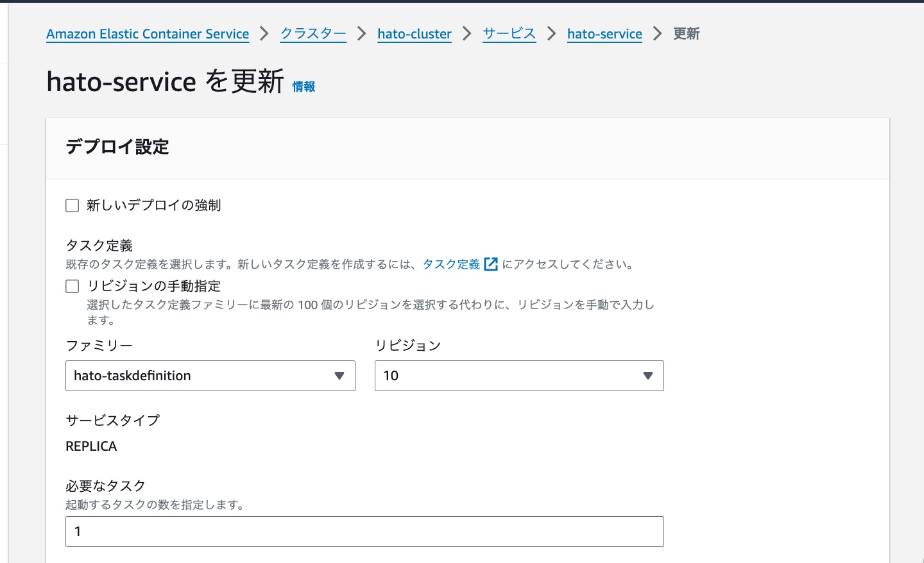The height and width of the screenshot is (563, 924).
Task: Toggle the force new deployment checkbox off
Action: pyautogui.click(x=72, y=205)
